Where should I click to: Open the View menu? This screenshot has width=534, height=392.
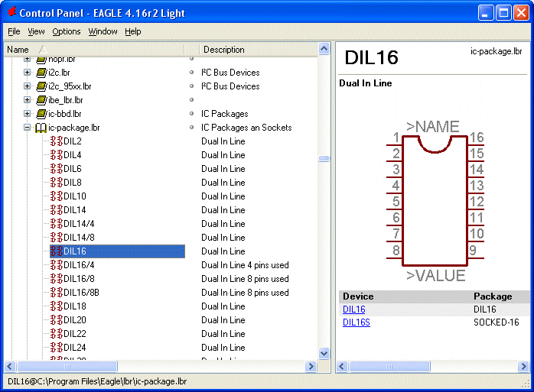(36, 31)
